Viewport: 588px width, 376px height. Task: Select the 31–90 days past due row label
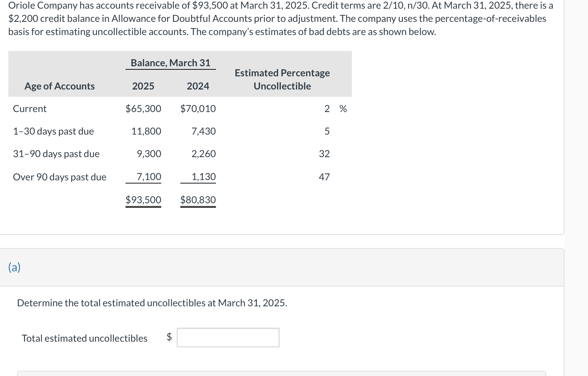click(56, 154)
